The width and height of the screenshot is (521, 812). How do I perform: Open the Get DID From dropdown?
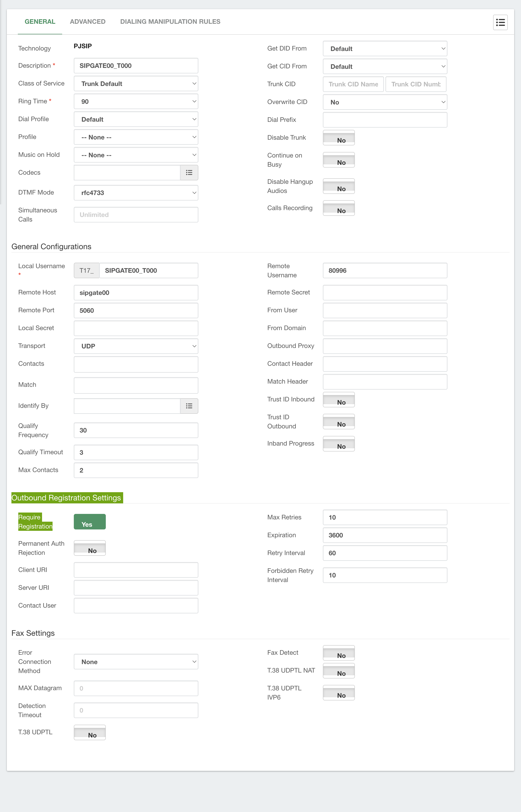coord(385,49)
